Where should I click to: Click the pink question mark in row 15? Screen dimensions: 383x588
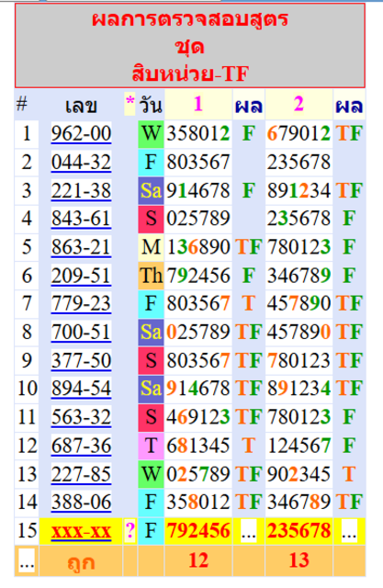pyautogui.click(x=130, y=531)
